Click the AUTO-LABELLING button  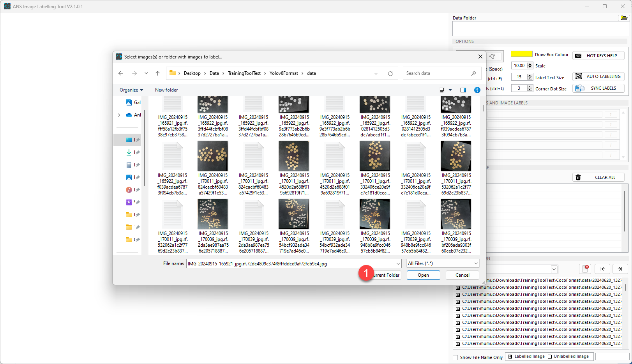point(598,76)
